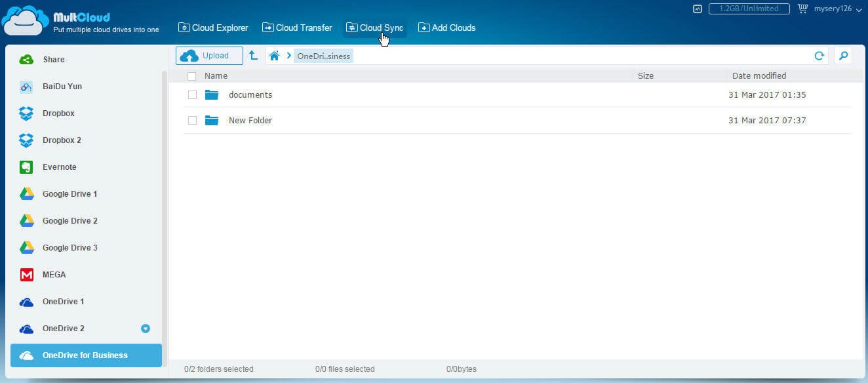Screen dimensions: 868x383
Task: Click the MEGA icon in sidebar
Action: tap(26, 275)
